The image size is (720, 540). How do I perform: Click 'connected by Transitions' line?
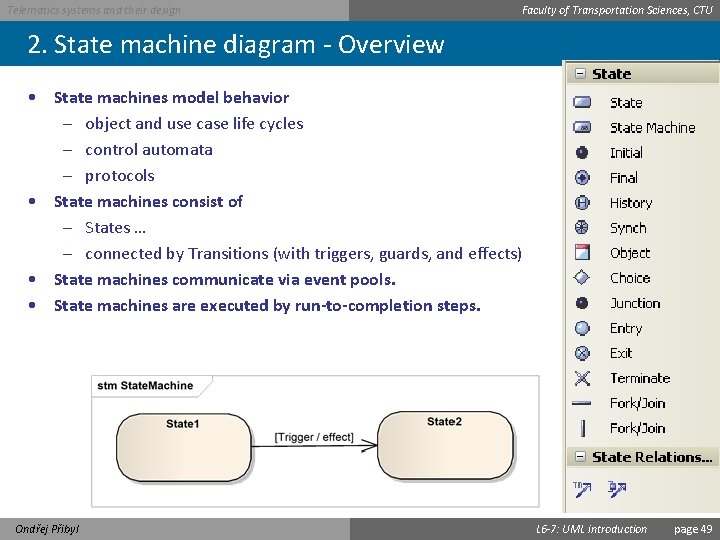click(x=304, y=253)
